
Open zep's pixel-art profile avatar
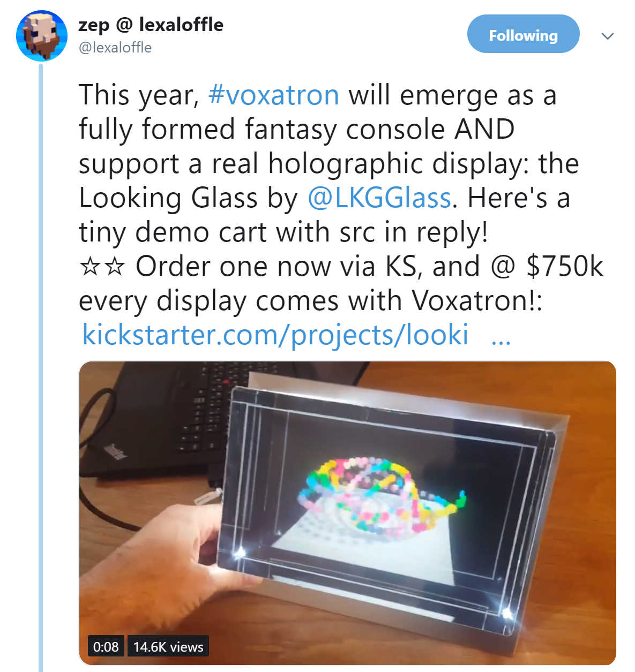(x=42, y=36)
